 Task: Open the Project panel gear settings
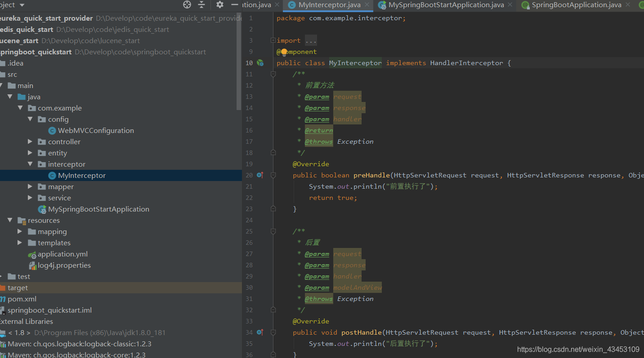click(219, 4)
